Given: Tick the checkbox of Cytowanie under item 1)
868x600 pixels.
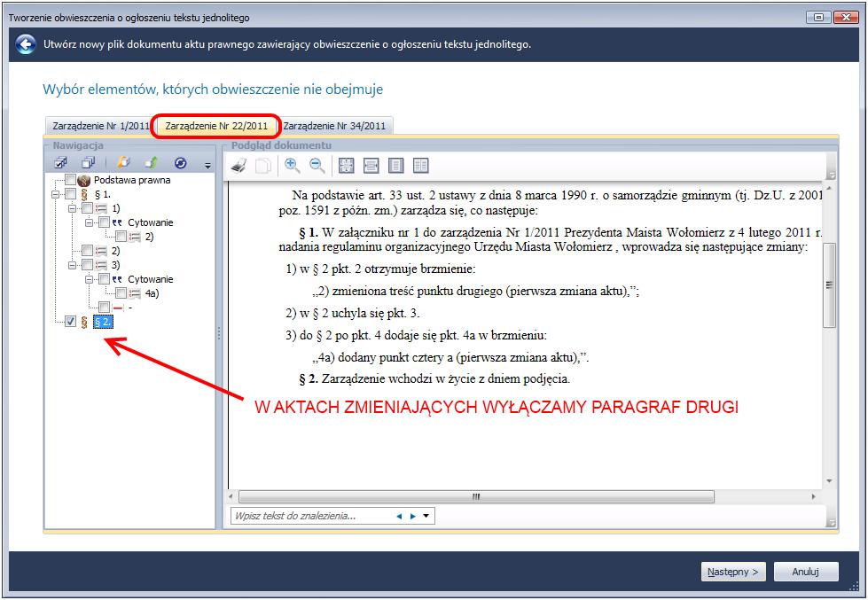Looking at the screenshot, I should [104, 222].
